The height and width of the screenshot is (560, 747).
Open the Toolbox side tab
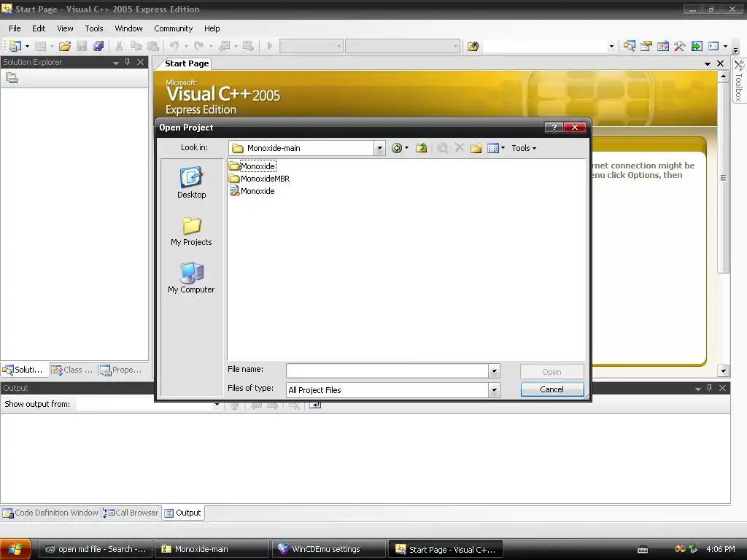[x=739, y=81]
